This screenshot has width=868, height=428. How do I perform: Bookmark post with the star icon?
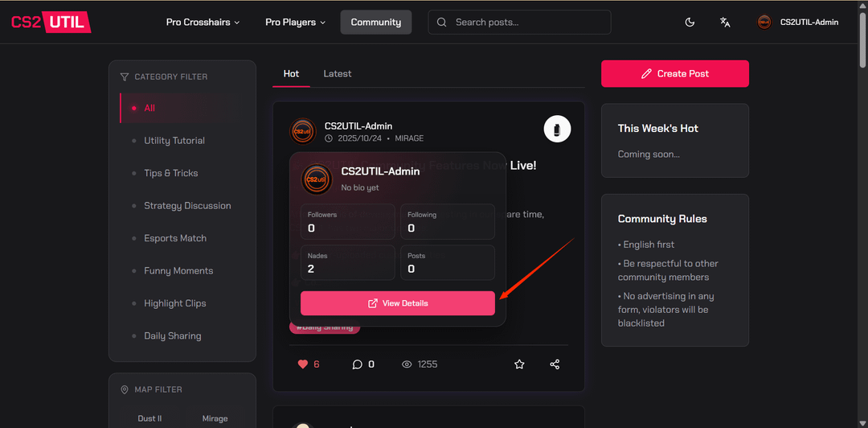click(x=519, y=364)
